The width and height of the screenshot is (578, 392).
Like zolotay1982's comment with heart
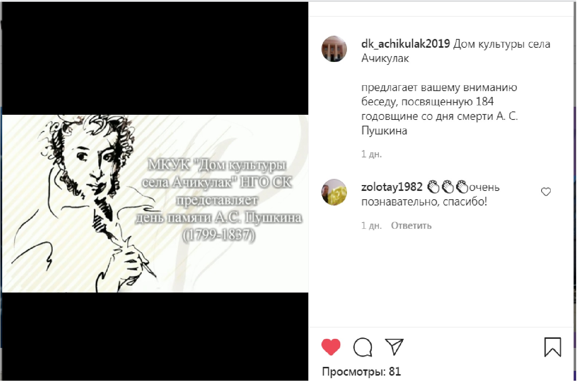[x=546, y=192]
